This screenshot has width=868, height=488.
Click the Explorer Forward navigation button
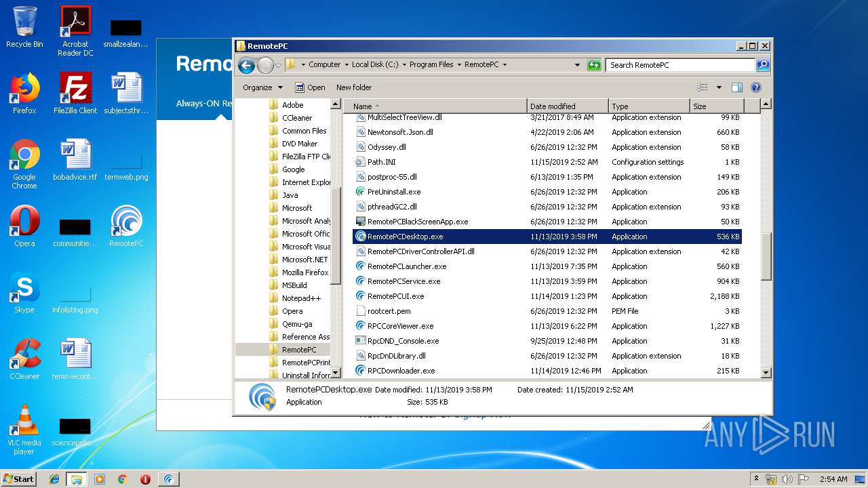click(x=265, y=65)
